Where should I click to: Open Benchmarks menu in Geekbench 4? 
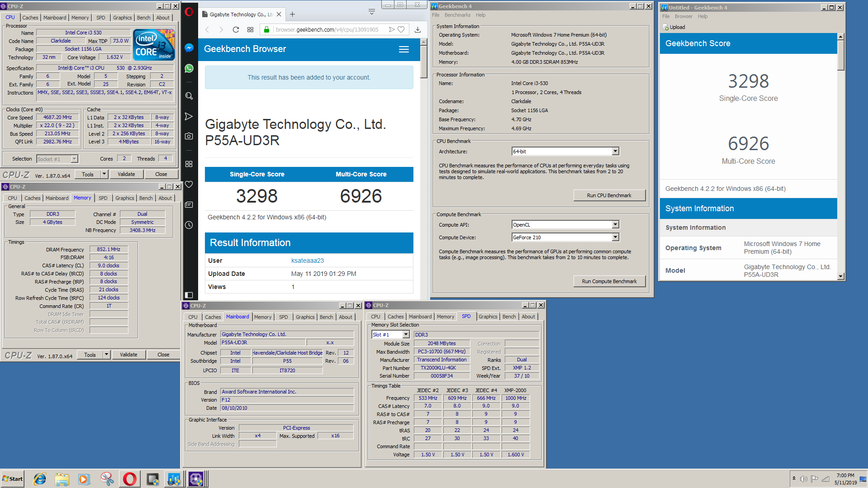pyautogui.click(x=457, y=15)
